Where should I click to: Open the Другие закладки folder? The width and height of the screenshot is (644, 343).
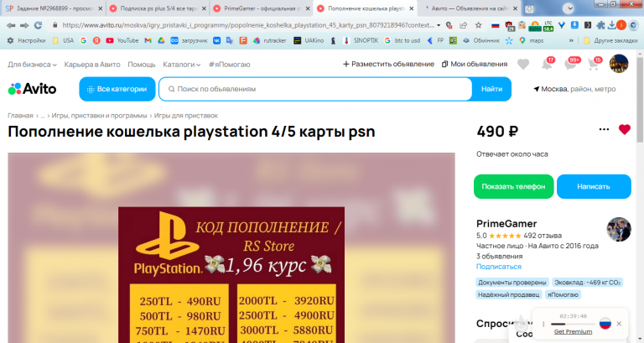coord(610,40)
